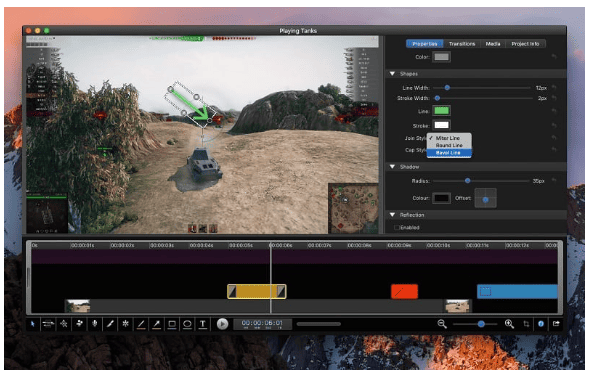Select the blue rectangle clip in timeline
Screen dimensions: 591x374
click(517, 292)
